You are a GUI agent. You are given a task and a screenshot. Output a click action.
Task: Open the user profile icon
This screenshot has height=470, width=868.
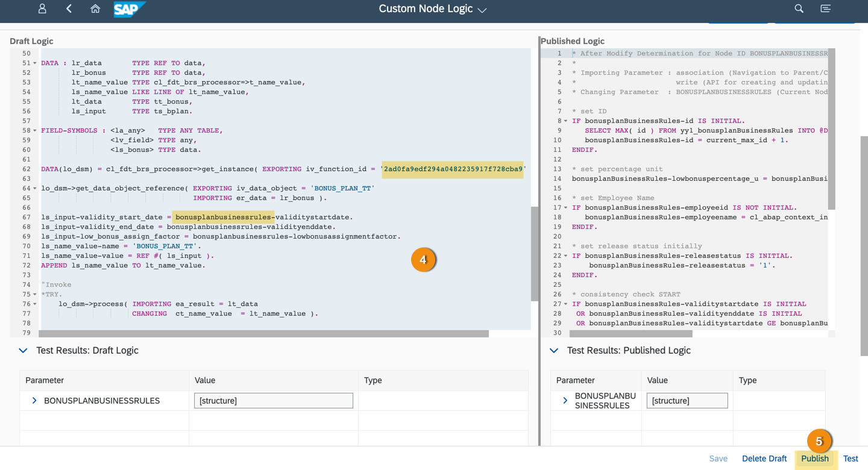tap(42, 8)
